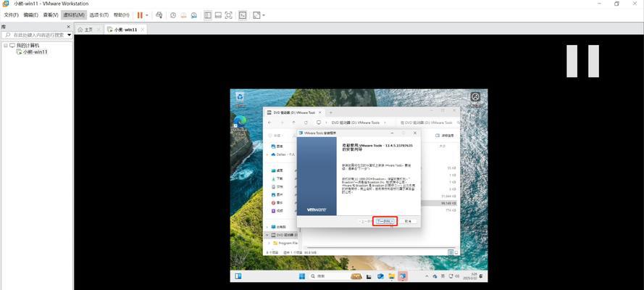The image size is (644, 290).
Task: Click the console view toolbar icon
Action: (243, 15)
